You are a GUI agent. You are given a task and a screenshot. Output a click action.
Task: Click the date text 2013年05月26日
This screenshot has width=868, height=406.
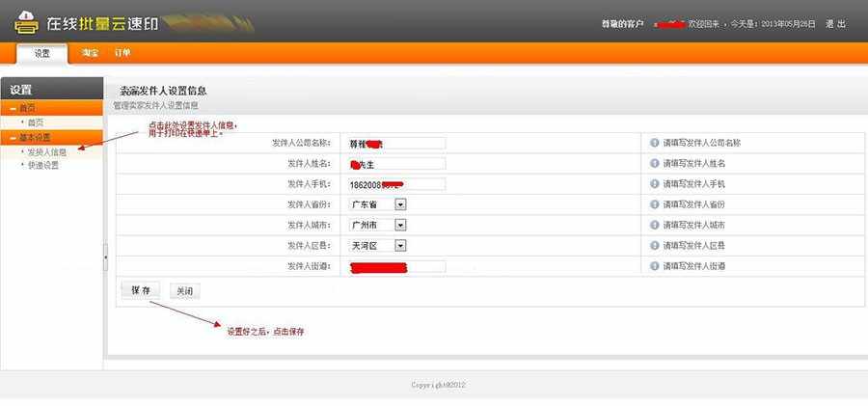pyautogui.click(x=788, y=24)
